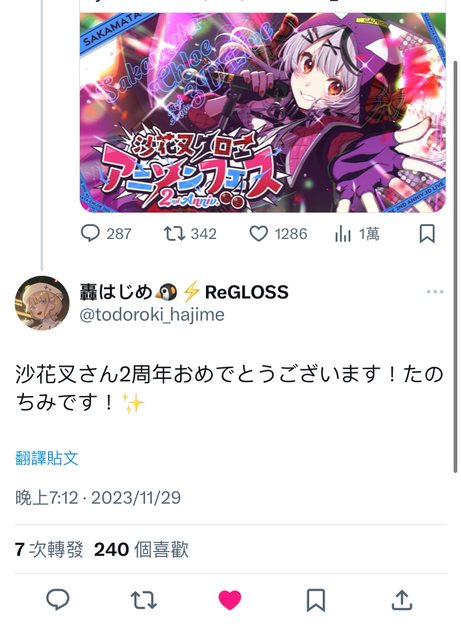The height and width of the screenshot is (640, 461).
Task: View analytics icon showing 1萬 views
Action: (x=357, y=234)
